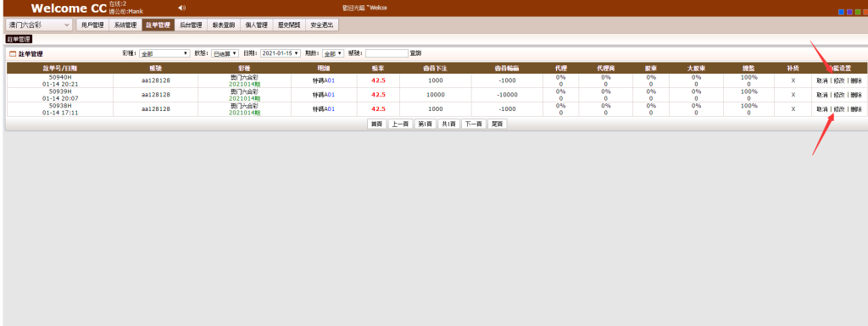Click the 註单管理 panel title icon
Viewport: 868px width, 326px height.
[x=13, y=54]
